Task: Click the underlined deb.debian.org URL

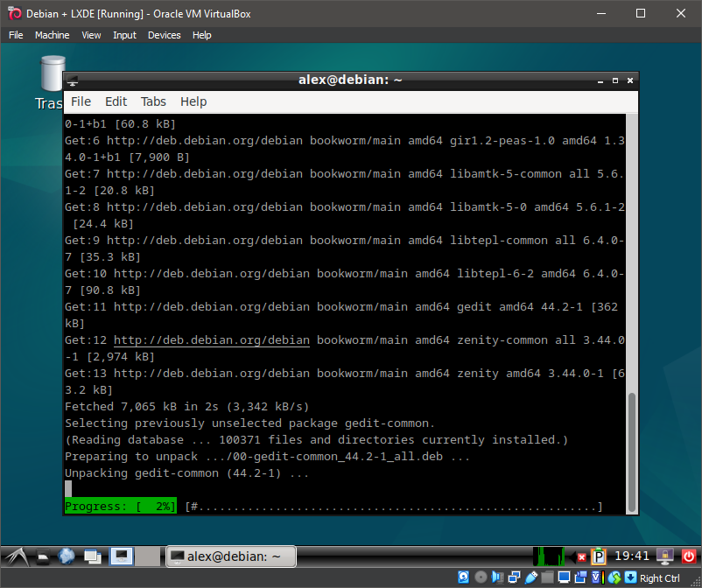Action: click(x=211, y=339)
